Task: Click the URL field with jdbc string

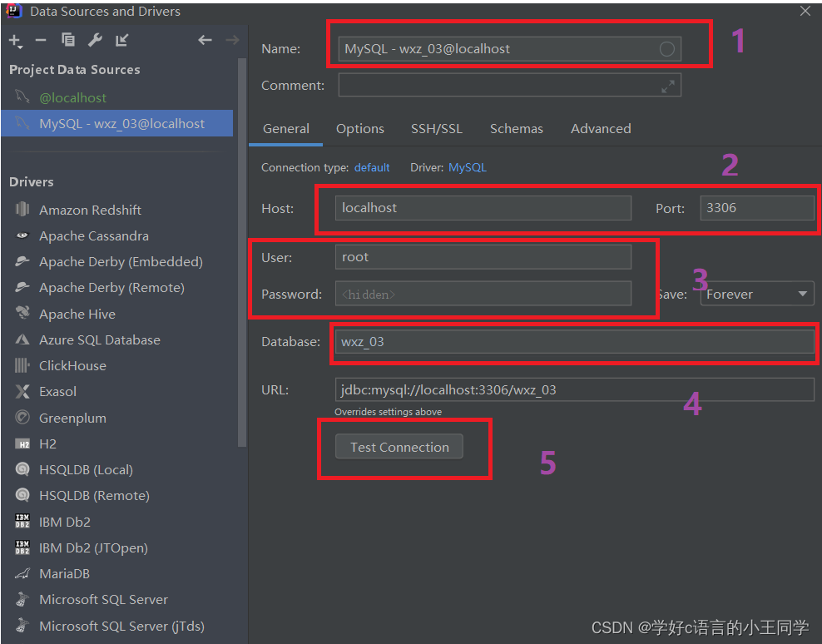Action: pyautogui.click(x=575, y=389)
